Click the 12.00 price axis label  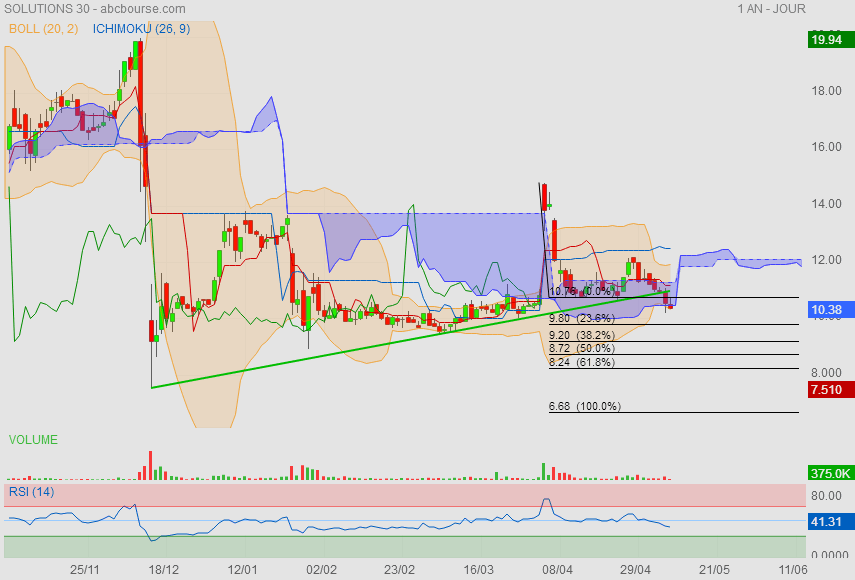pos(826,259)
